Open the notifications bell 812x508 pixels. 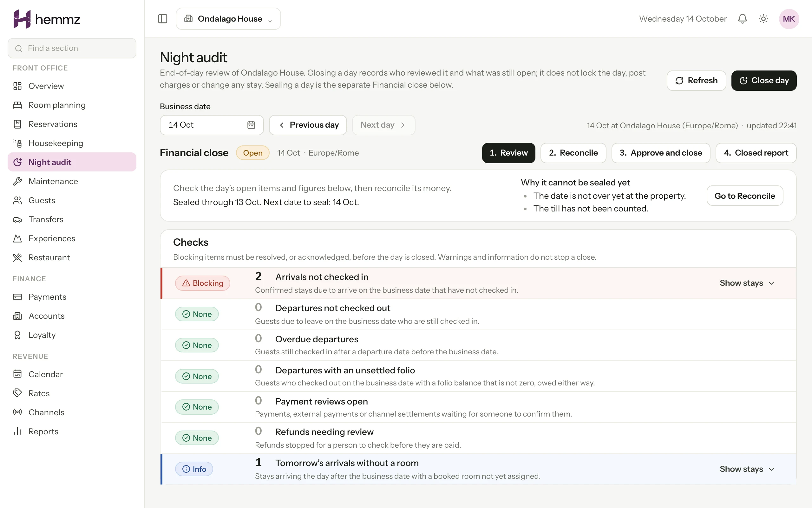tap(742, 19)
